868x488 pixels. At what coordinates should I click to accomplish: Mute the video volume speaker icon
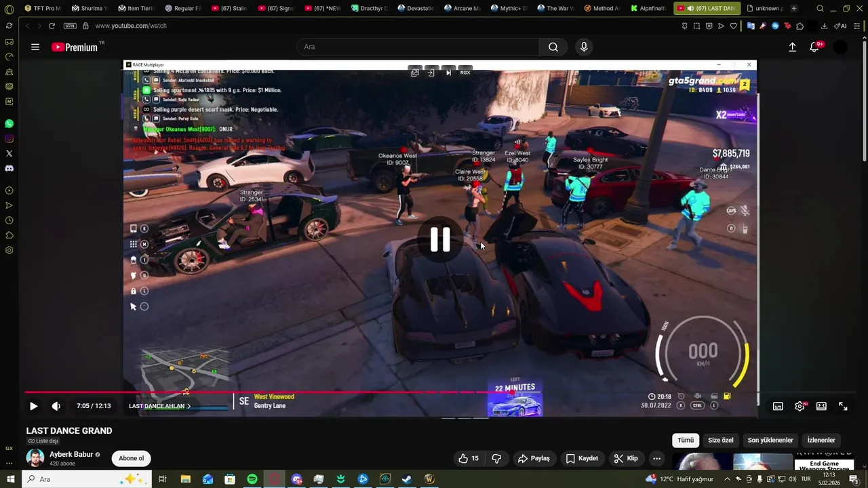56,406
